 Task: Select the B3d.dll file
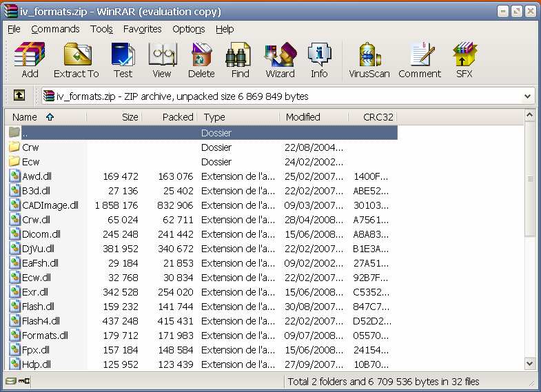click(x=36, y=191)
